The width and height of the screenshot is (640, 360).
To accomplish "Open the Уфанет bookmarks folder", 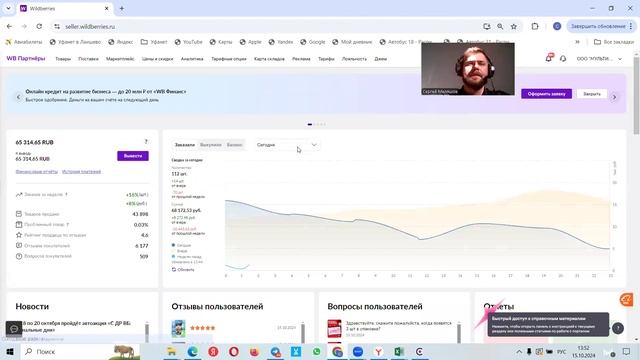I will click(x=154, y=42).
